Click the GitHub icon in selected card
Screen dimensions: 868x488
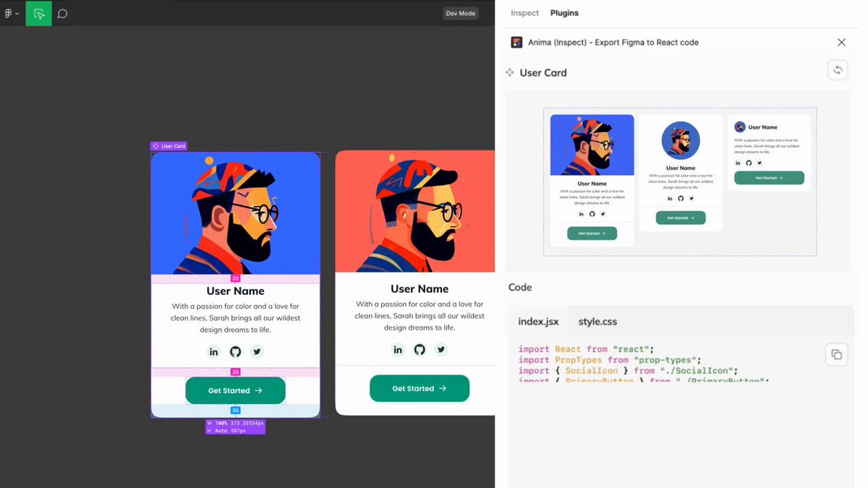235,351
